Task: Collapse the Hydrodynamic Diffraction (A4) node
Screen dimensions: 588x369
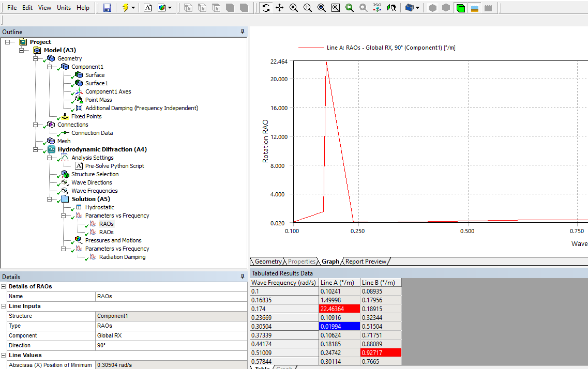Action: pyautogui.click(x=36, y=149)
